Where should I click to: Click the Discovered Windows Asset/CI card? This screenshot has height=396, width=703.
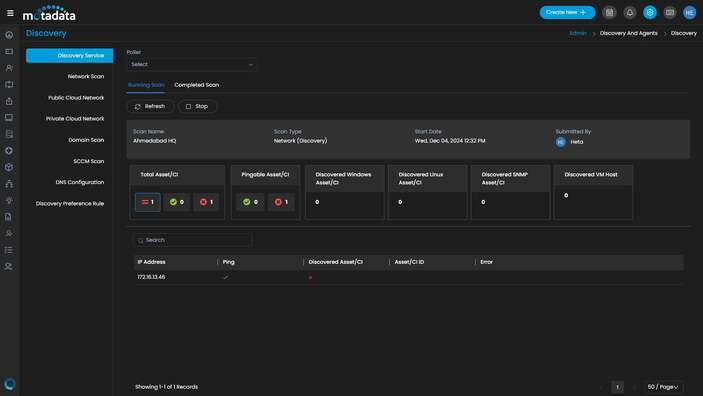click(x=345, y=192)
